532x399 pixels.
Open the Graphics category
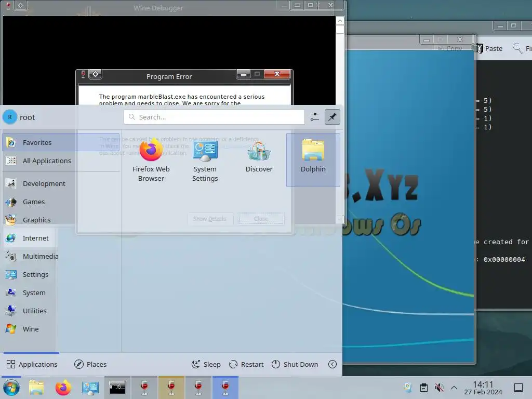coord(61,220)
